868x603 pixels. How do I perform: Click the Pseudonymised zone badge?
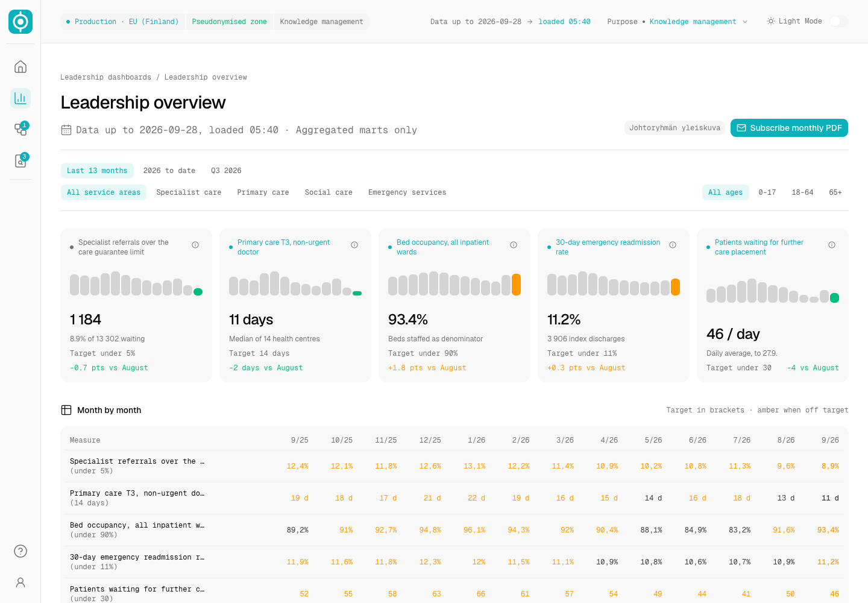229,22
